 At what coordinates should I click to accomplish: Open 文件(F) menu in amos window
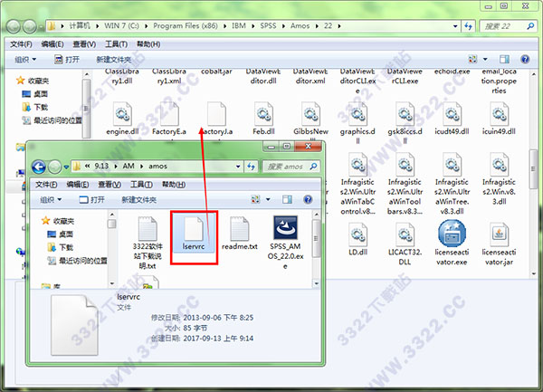point(46,185)
